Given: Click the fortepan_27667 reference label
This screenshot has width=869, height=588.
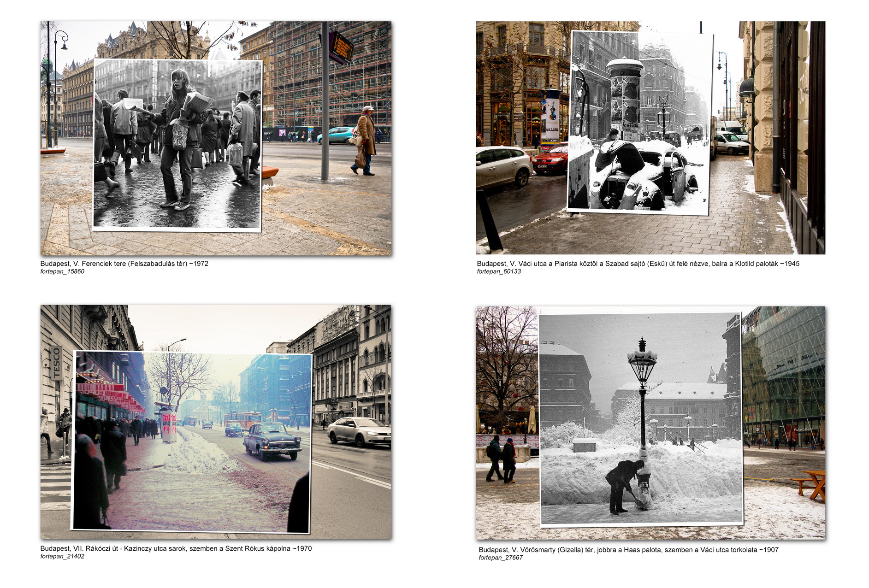Looking at the screenshot, I should 501,558.
